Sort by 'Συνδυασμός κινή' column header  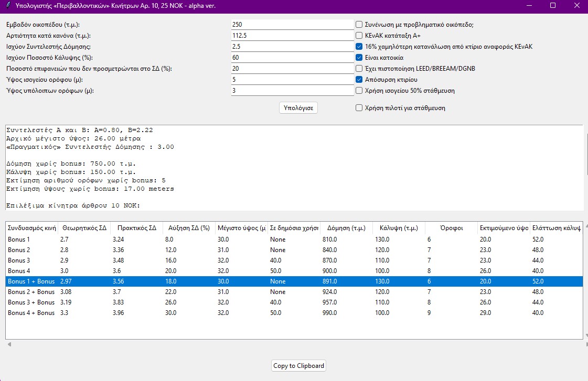point(32,228)
